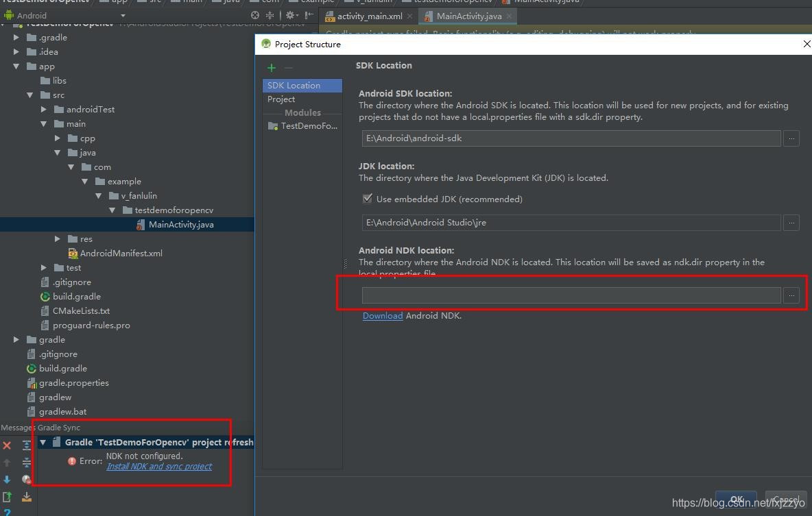Click the blue question mark help icon
The width and height of the screenshot is (812, 516).
tap(8, 512)
